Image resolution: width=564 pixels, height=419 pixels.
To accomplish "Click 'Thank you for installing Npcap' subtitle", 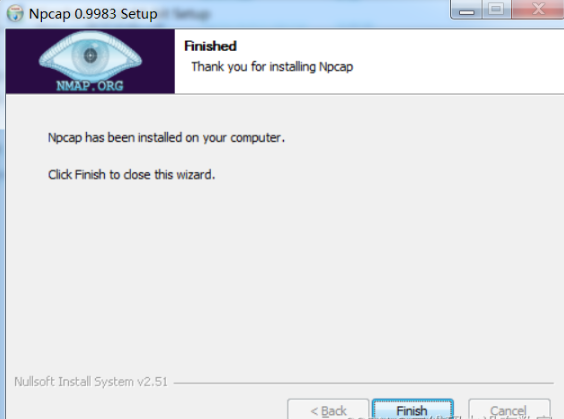I will click(x=272, y=67).
